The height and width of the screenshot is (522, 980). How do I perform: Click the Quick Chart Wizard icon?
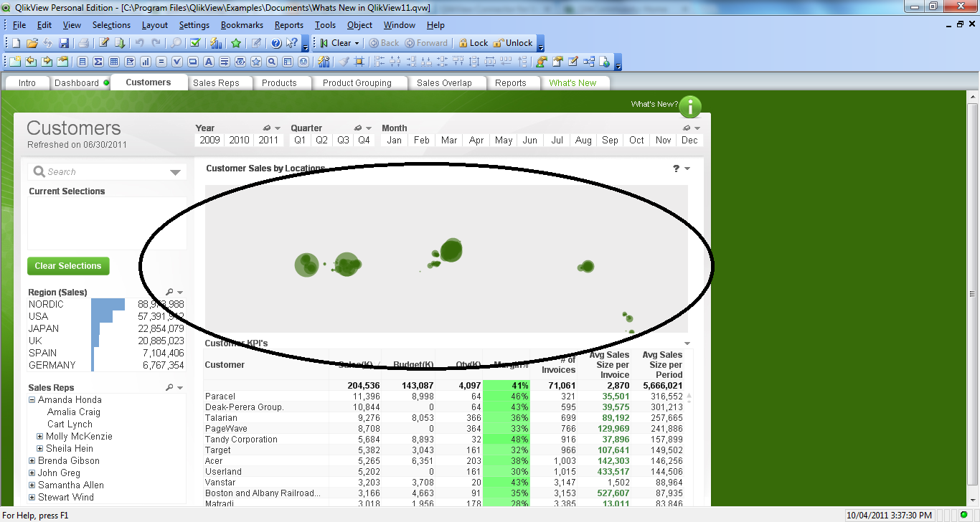click(x=215, y=43)
